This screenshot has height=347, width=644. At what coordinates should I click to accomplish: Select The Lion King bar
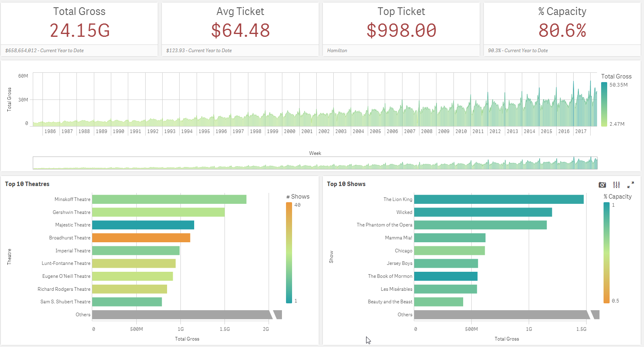499,199
